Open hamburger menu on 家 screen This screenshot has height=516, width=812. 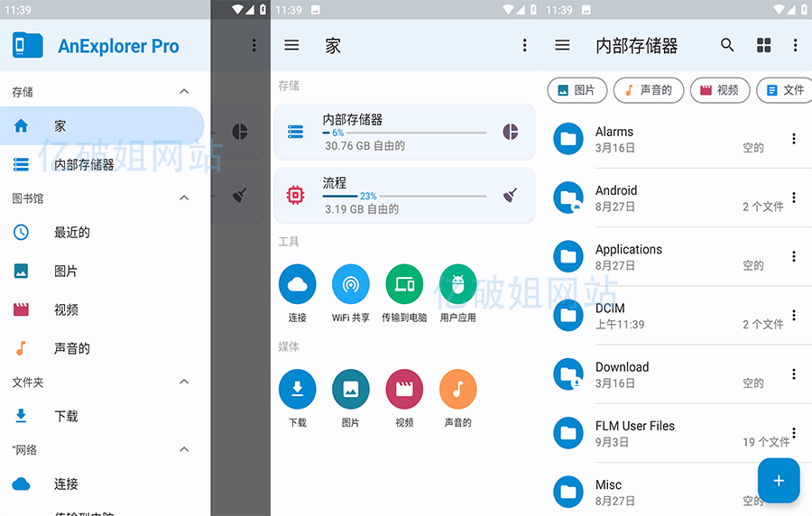point(291,45)
